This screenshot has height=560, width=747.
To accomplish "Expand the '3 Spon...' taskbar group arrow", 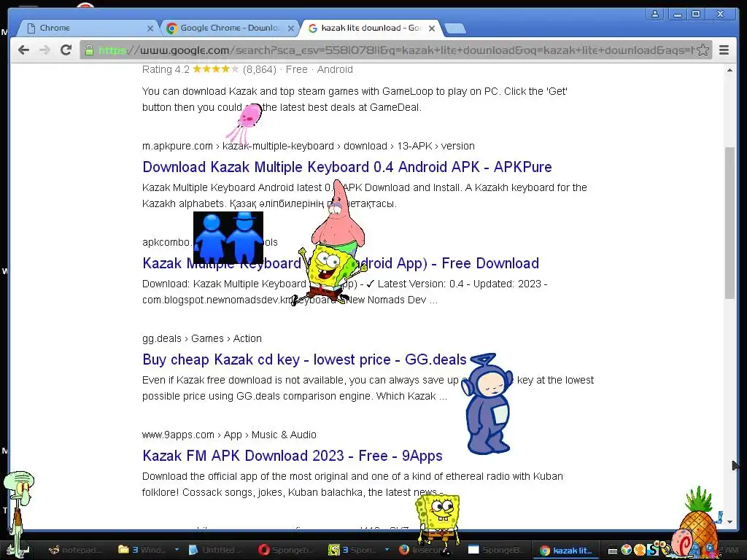I will click(x=387, y=550).
